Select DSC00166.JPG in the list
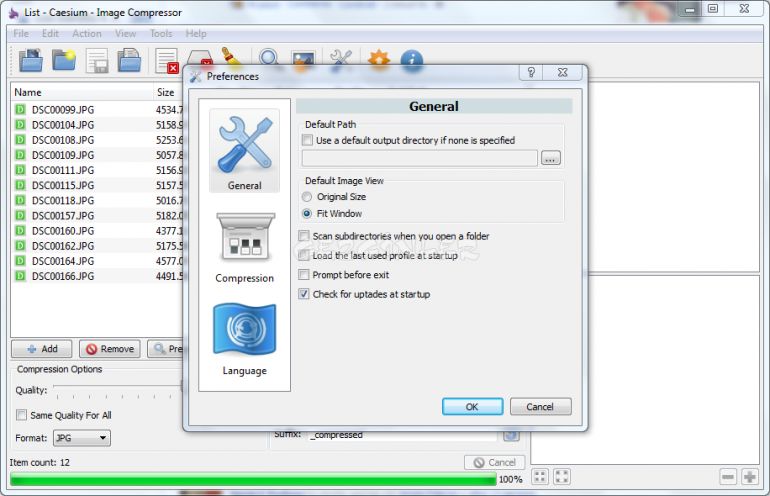 pyautogui.click(x=97, y=276)
